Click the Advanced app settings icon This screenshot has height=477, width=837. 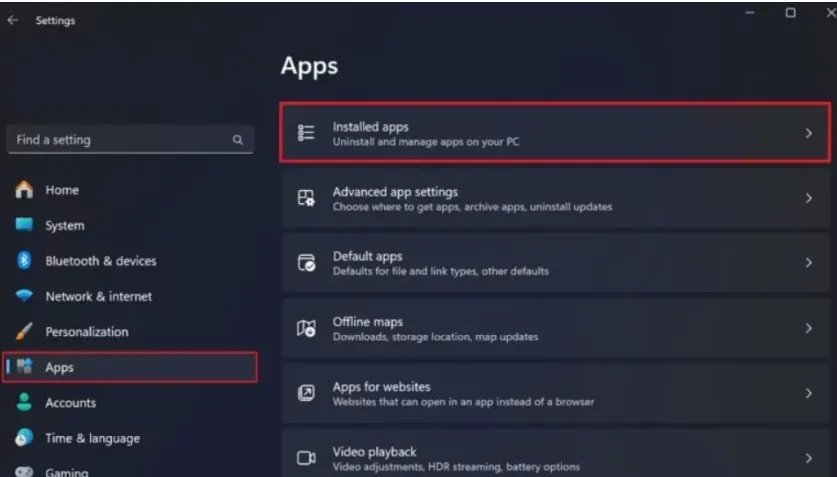306,198
